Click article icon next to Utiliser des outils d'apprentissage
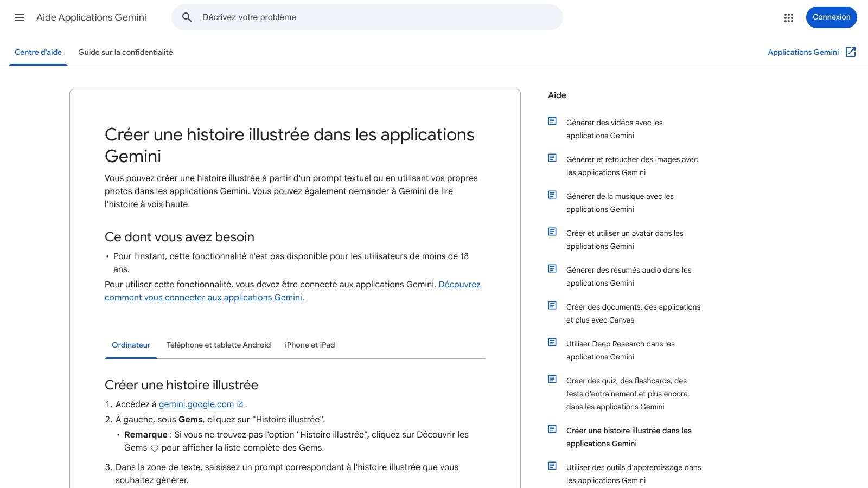Image resolution: width=868 pixels, height=488 pixels. click(x=552, y=466)
